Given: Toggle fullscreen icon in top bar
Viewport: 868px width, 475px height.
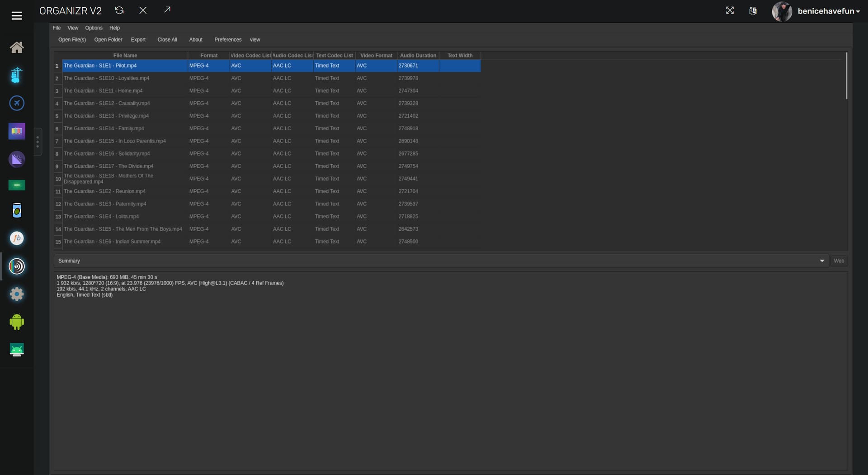Looking at the screenshot, I should tap(730, 11).
